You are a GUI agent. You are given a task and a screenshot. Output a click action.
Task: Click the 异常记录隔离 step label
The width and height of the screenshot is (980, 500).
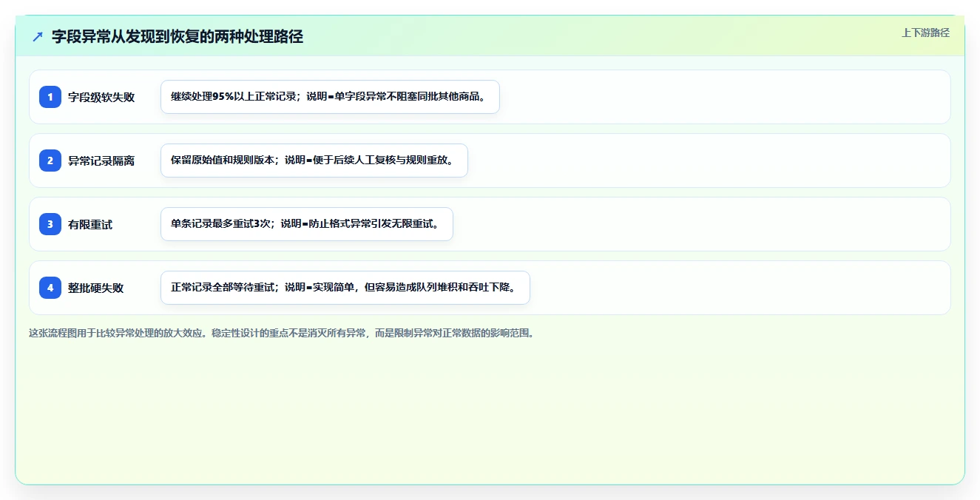[101, 161]
